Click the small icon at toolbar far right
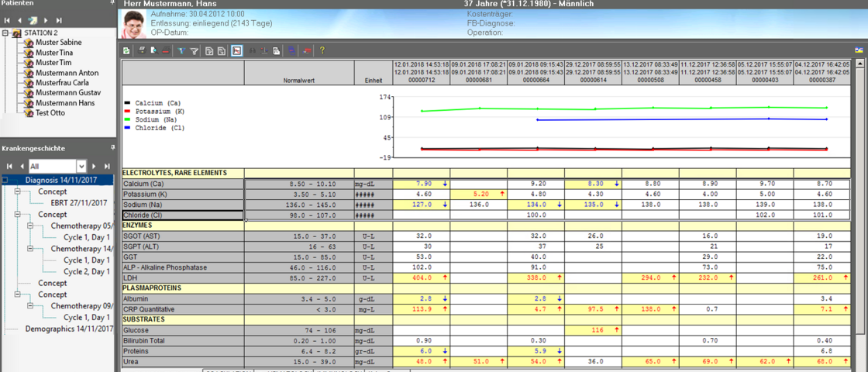 click(859, 50)
